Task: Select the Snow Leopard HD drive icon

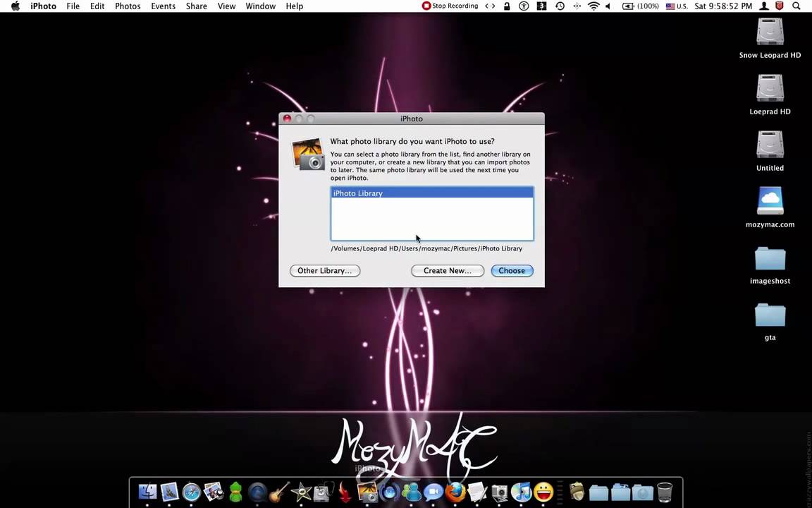Action: coord(770,32)
